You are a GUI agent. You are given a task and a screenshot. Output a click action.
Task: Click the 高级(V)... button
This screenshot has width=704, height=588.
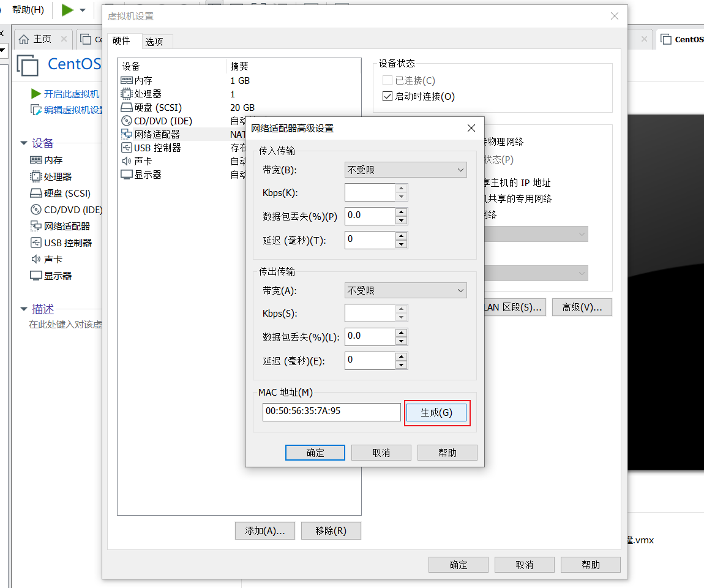tap(582, 307)
